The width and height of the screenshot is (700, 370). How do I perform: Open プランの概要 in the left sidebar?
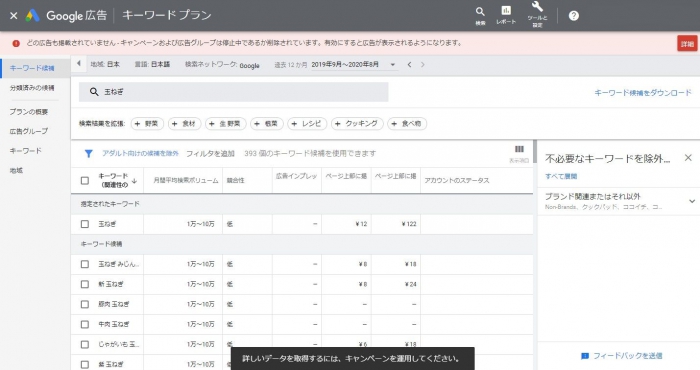(29, 112)
